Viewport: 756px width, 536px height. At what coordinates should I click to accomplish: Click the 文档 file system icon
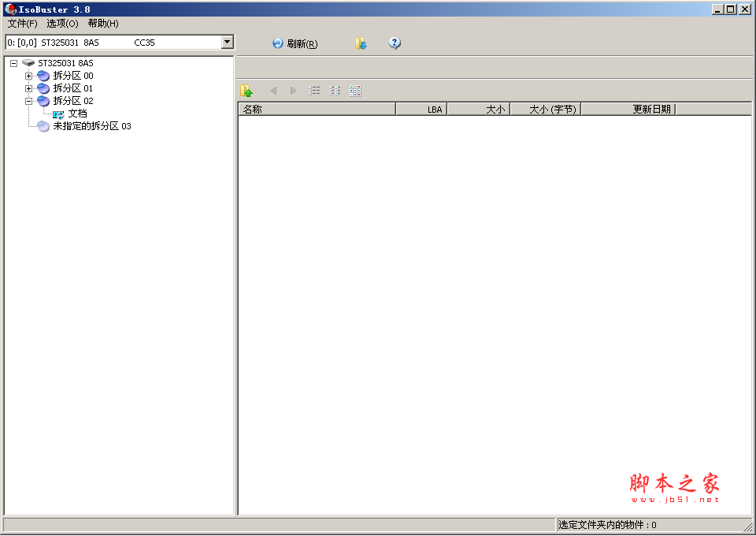pyautogui.click(x=58, y=114)
